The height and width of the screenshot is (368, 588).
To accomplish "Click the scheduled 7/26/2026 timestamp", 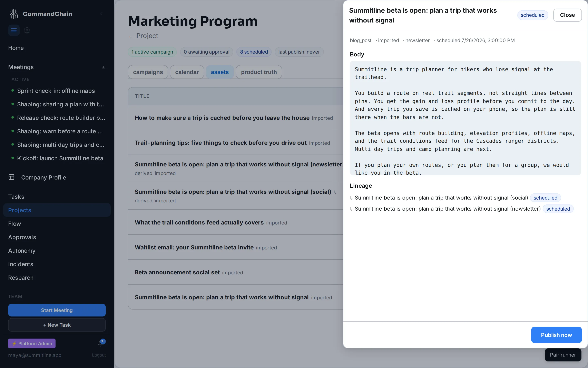I will pos(476,40).
